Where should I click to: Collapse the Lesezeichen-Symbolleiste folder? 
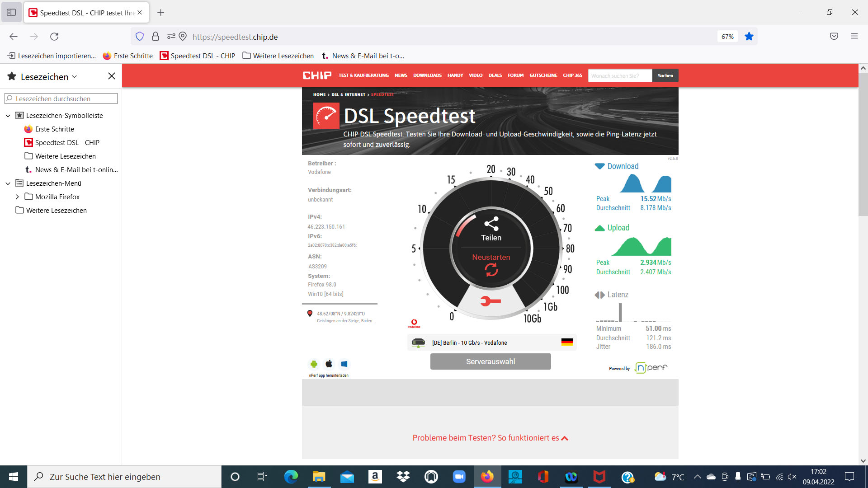[x=8, y=116]
